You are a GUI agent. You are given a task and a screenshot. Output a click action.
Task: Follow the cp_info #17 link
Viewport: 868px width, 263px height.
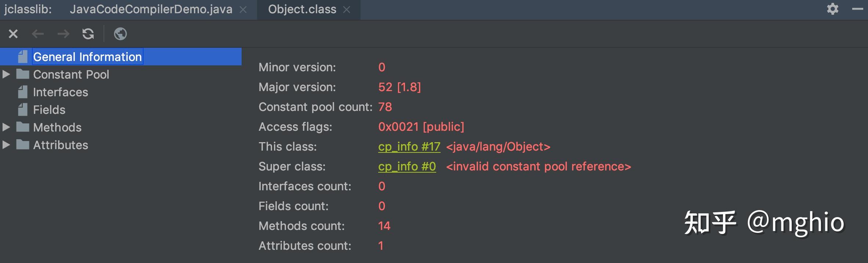tap(409, 147)
